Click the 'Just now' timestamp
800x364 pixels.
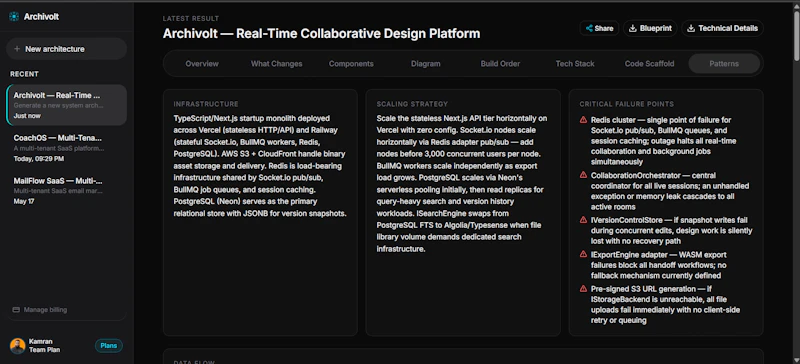pos(27,116)
